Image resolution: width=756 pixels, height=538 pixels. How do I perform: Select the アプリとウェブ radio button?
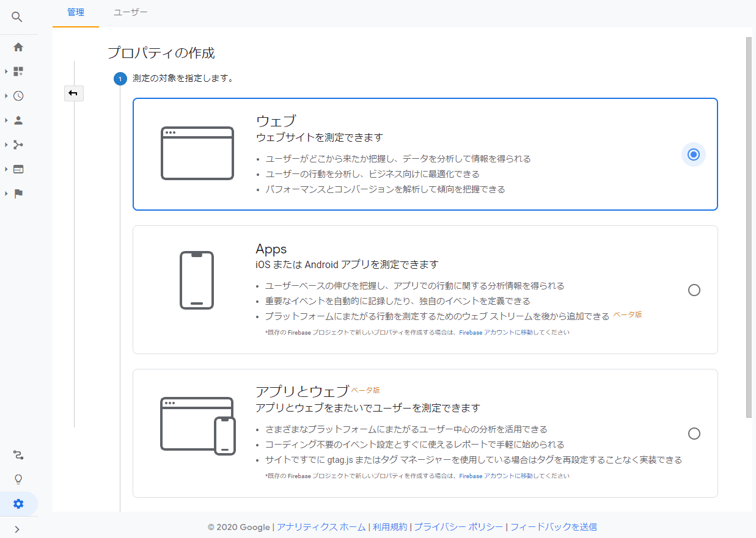coord(694,434)
